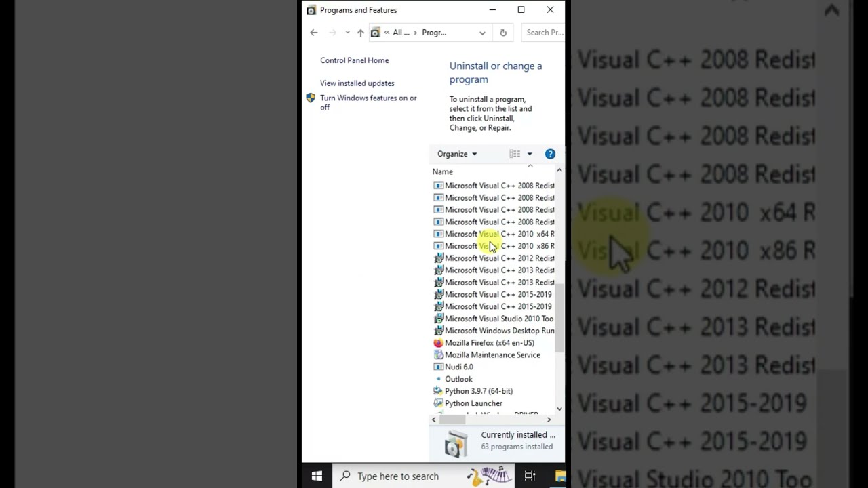The width and height of the screenshot is (868, 488).
Task: Click the up one level arrow
Action: tap(360, 33)
